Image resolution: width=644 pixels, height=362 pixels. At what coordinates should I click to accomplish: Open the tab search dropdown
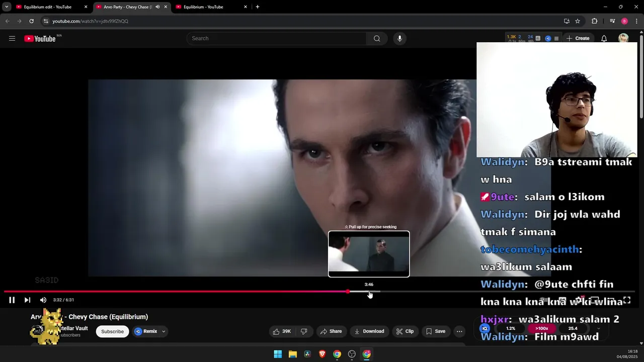7,7
